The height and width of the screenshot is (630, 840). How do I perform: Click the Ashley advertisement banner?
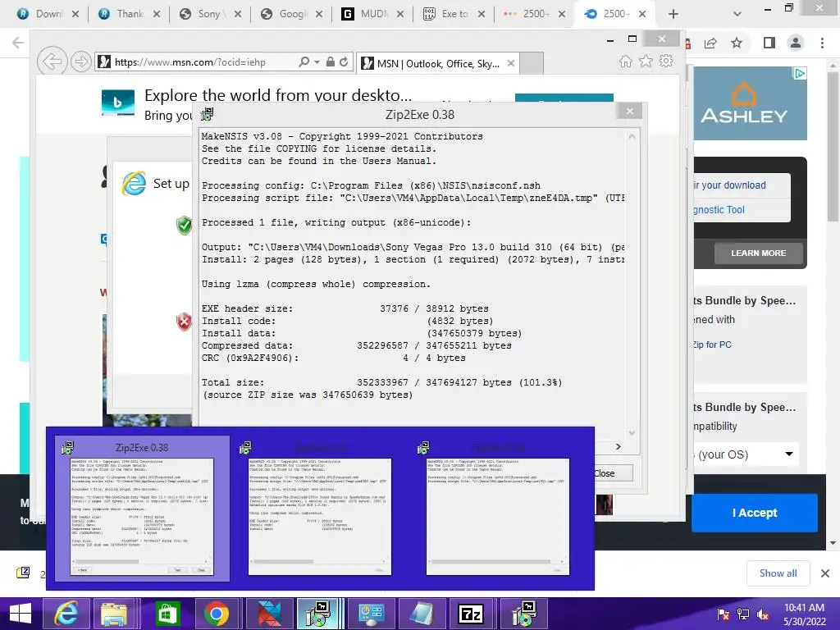pos(750,103)
